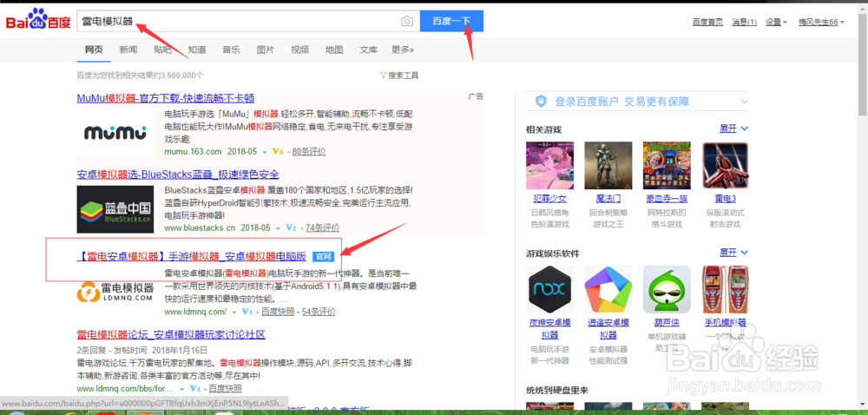Screen dimensions: 868x415
Task: Open 百度快照 for www.ldmnq.com/
Action: pos(278,312)
